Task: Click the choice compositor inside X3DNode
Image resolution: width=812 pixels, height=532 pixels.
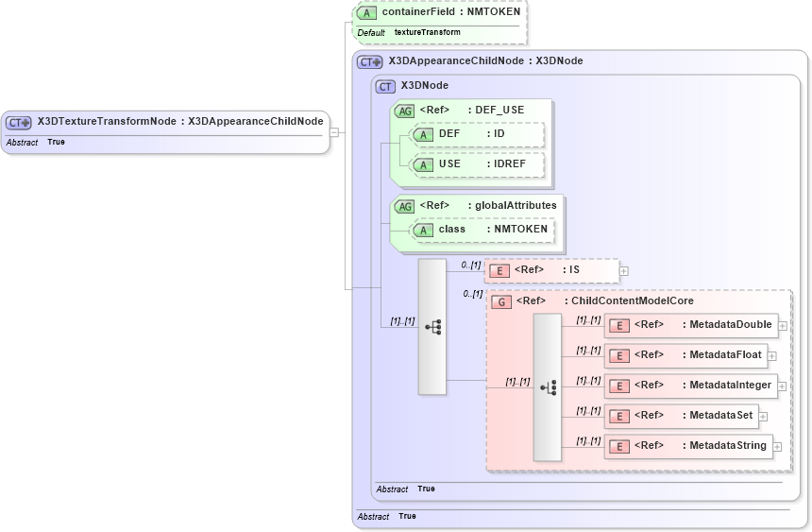Action: (x=432, y=327)
